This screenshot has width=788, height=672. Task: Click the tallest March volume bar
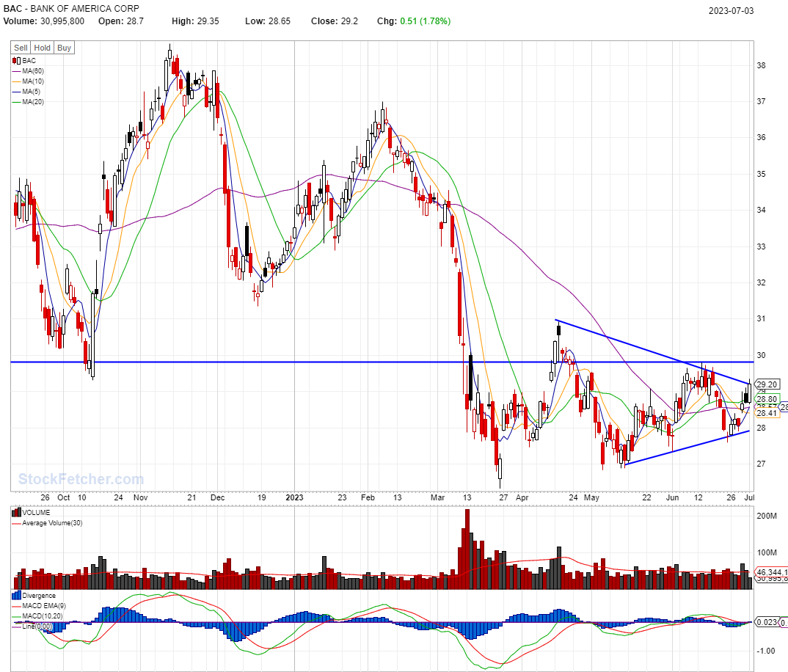(x=467, y=549)
